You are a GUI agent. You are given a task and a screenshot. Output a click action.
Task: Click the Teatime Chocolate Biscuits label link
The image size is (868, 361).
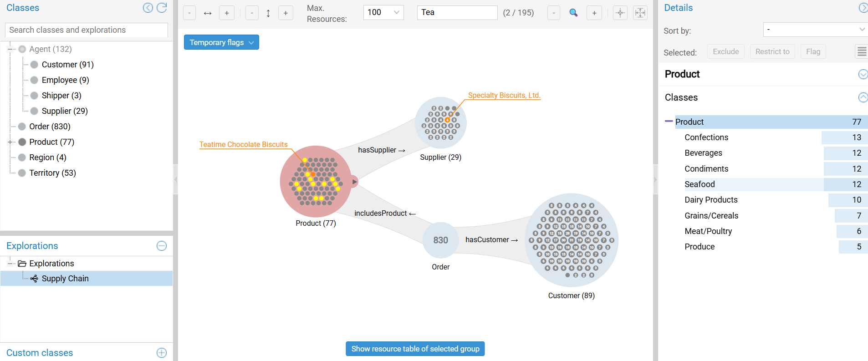coord(244,145)
